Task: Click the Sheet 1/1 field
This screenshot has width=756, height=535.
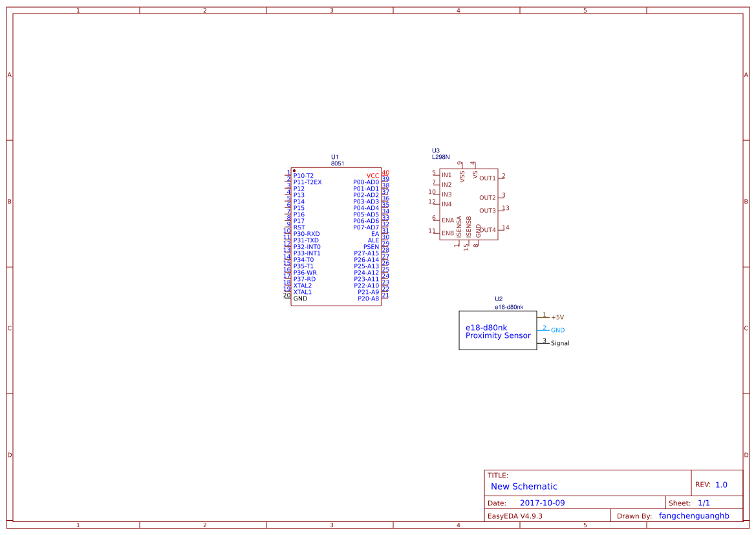Action: pyautogui.click(x=704, y=502)
